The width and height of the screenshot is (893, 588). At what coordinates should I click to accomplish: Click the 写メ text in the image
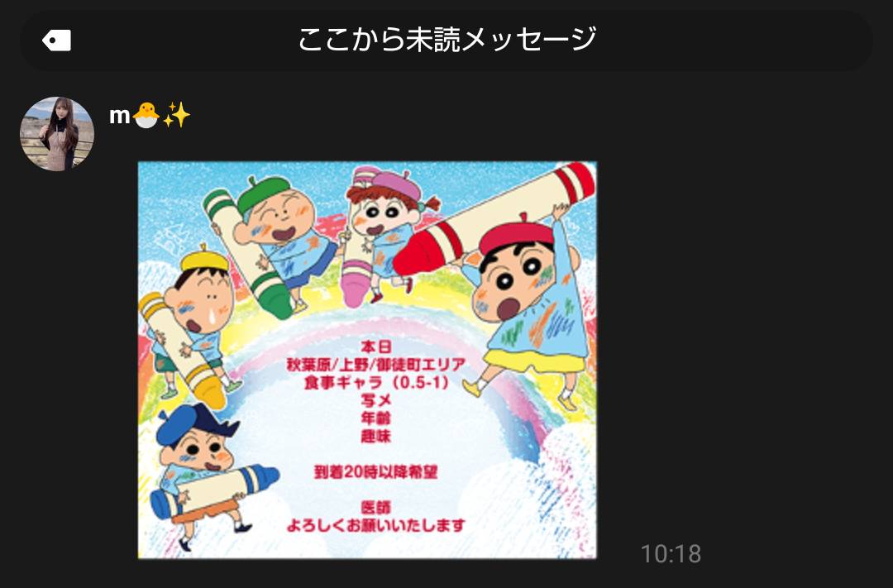point(376,400)
